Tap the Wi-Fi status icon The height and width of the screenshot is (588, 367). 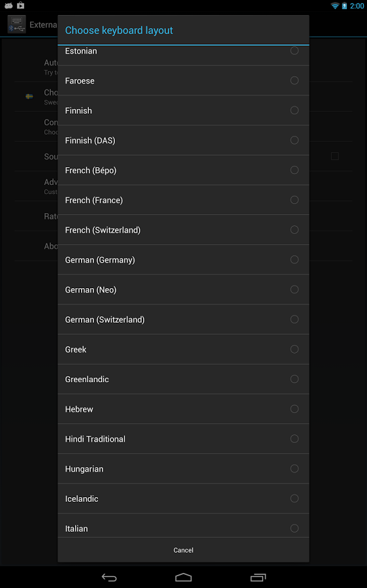click(x=335, y=6)
